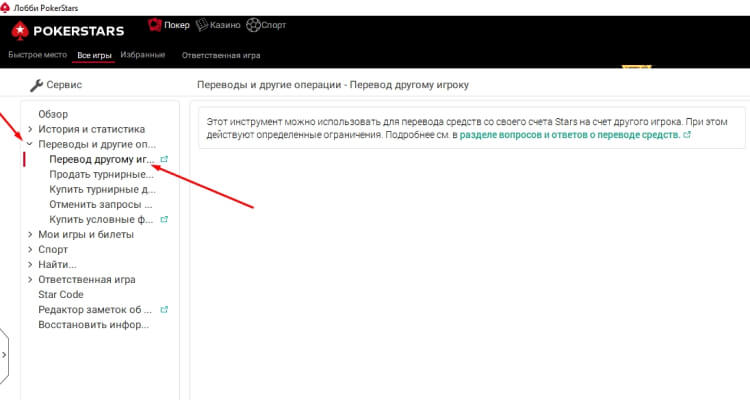
Task: Select Обзор in service tree
Action: [53, 114]
